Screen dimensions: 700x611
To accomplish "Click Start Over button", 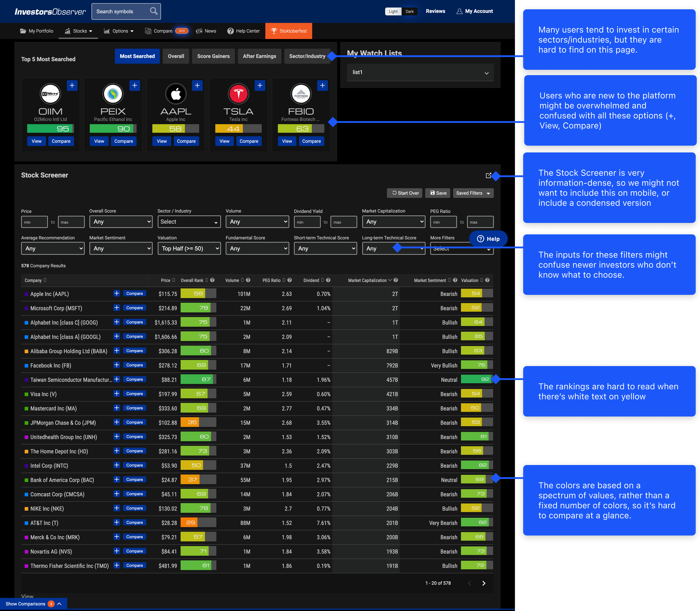I will coord(405,193).
